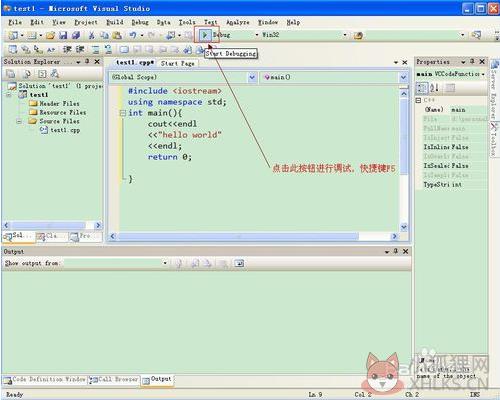Undo the last edit with the arrow icon
The height and width of the screenshot is (400, 500).
tap(133, 35)
